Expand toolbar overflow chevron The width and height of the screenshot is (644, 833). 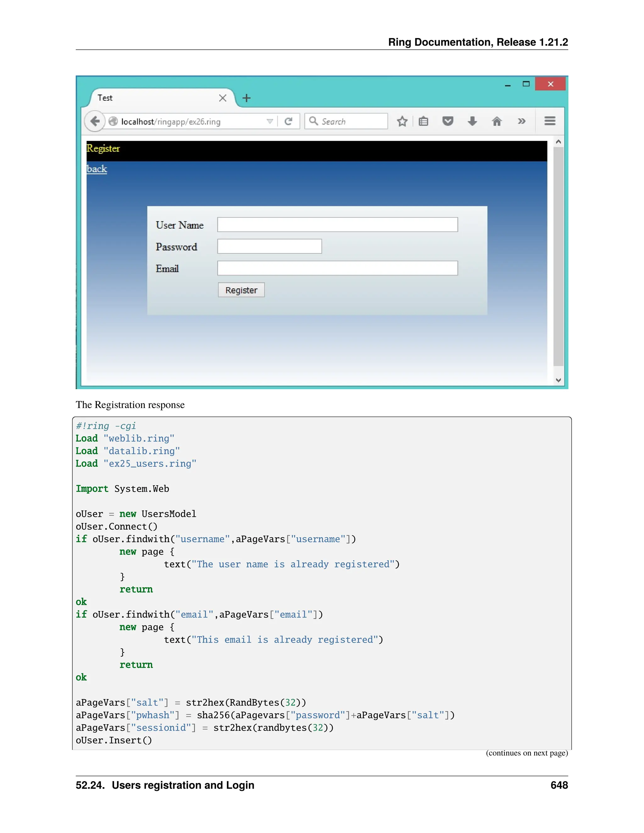[x=522, y=121]
